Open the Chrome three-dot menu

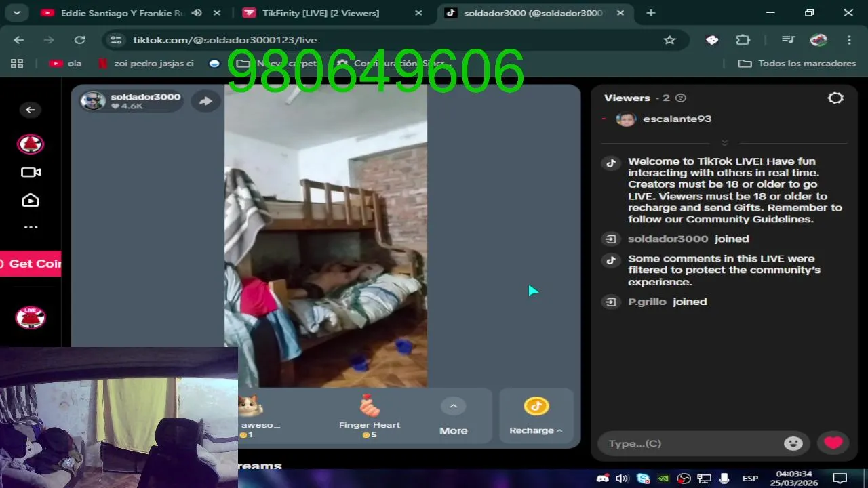(849, 40)
